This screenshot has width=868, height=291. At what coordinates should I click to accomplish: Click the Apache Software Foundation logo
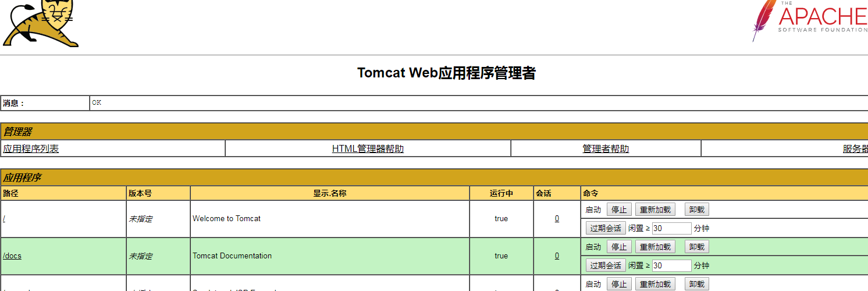pos(809,21)
